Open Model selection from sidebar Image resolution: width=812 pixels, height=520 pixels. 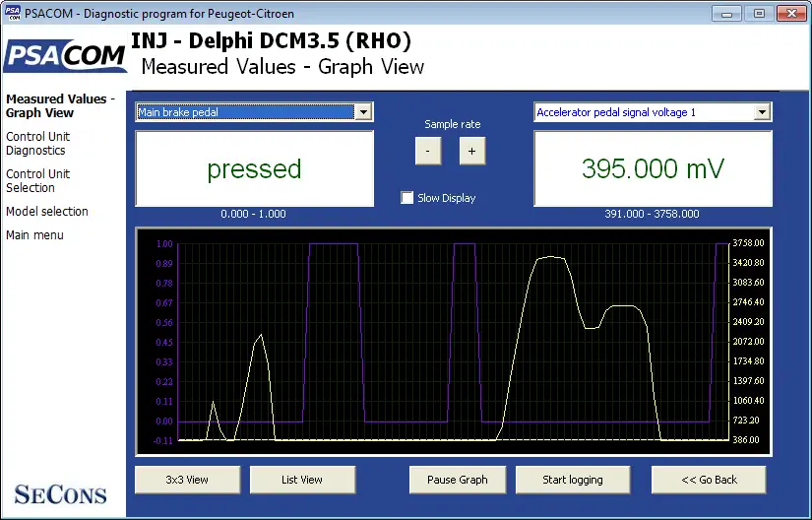(x=47, y=212)
